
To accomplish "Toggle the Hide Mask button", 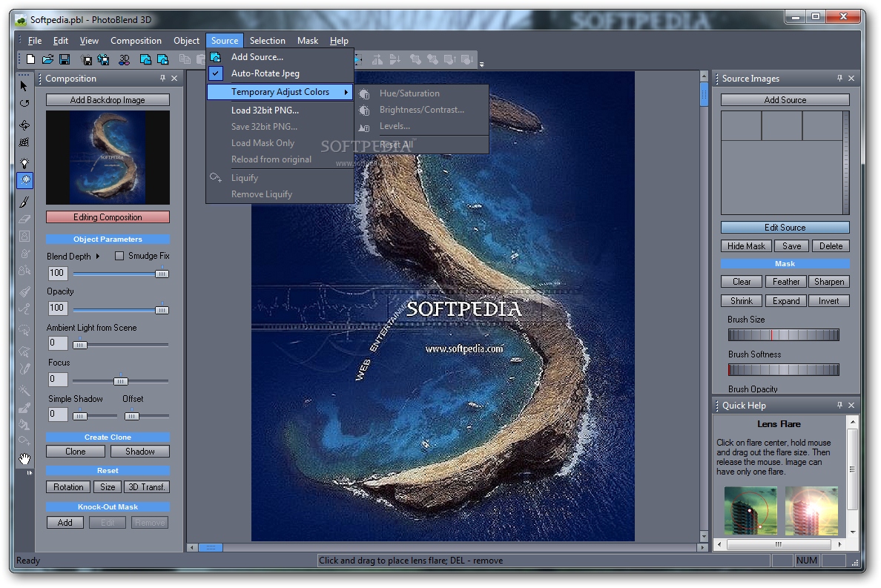I will 746,246.
